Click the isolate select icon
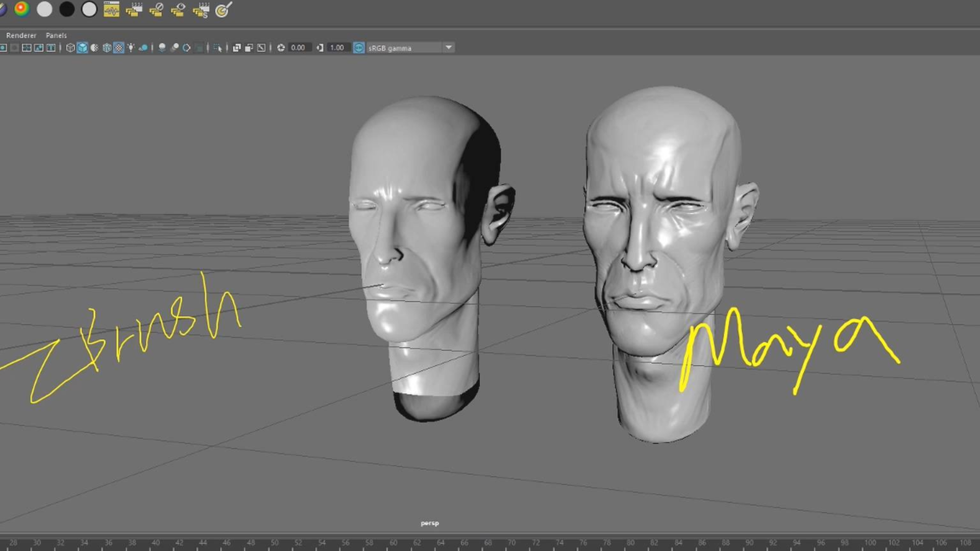 pos(218,47)
